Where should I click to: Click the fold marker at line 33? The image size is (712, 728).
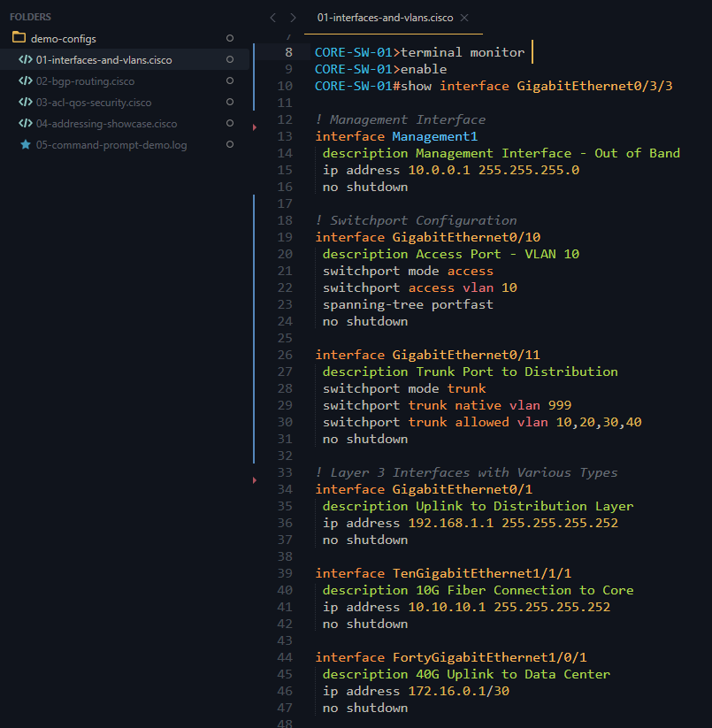click(255, 480)
